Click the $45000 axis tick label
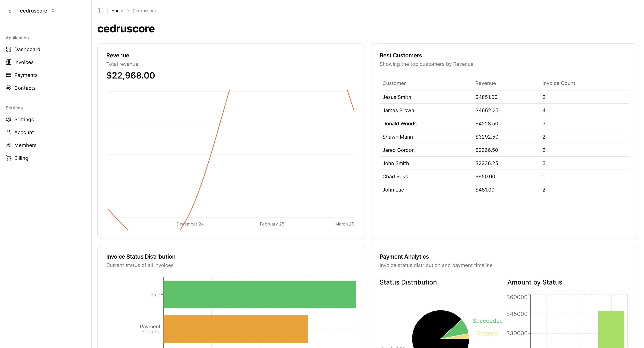 pyautogui.click(x=517, y=314)
